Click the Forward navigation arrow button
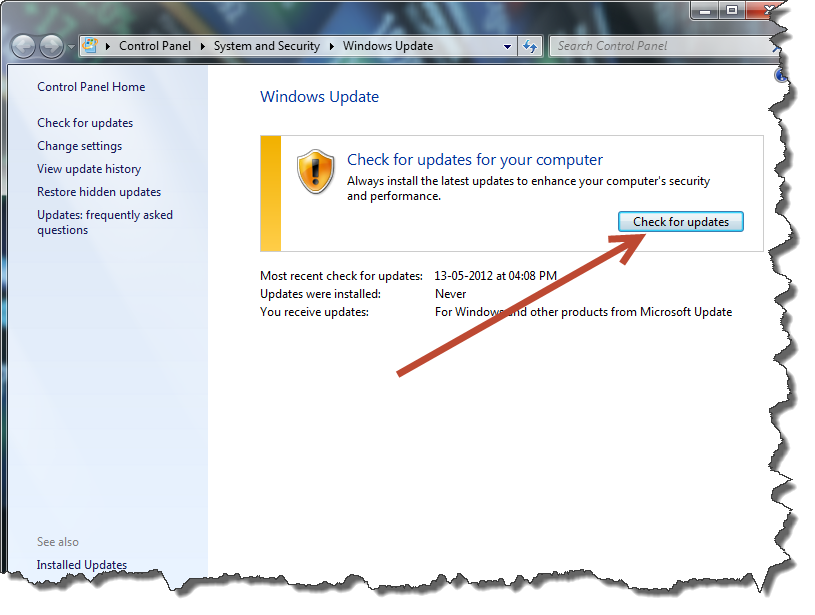Screen dimensions: 815x615 point(51,47)
